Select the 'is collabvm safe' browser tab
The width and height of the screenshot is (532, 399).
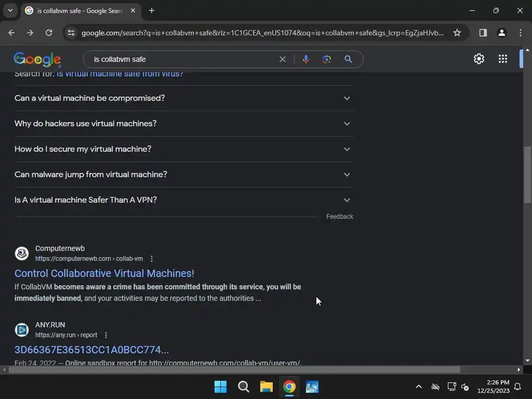tap(81, 11)
